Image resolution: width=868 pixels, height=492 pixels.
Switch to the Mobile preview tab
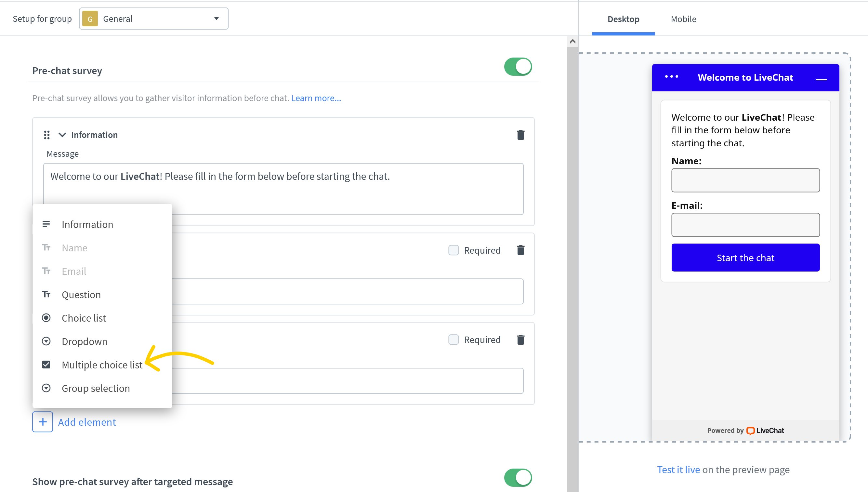tap(684, 19)
